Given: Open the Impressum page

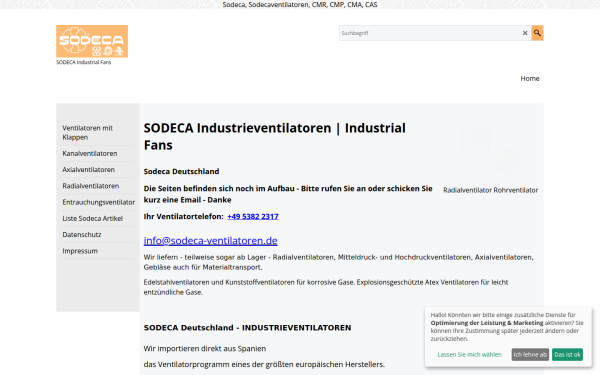Looking at the screenshot, I should pyautogui.click(x=98, y=251).
